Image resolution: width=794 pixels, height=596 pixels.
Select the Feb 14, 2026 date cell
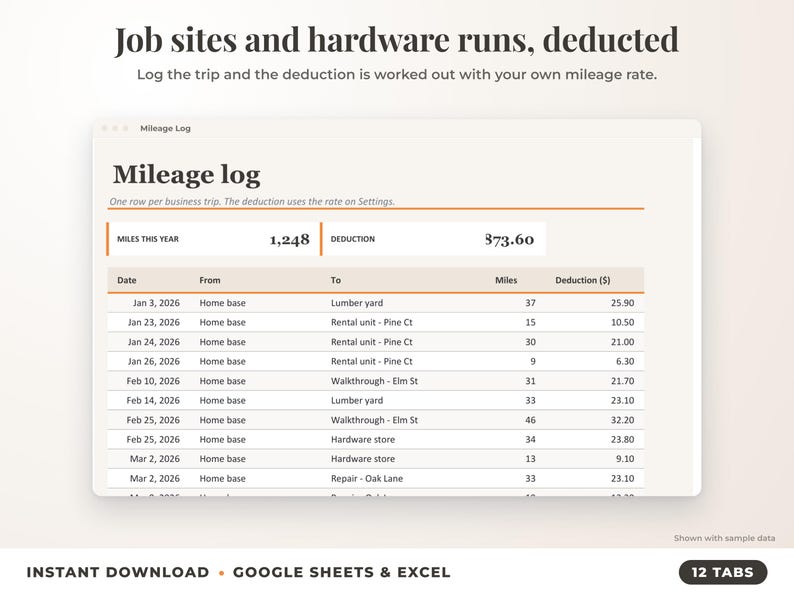[153, 400]
